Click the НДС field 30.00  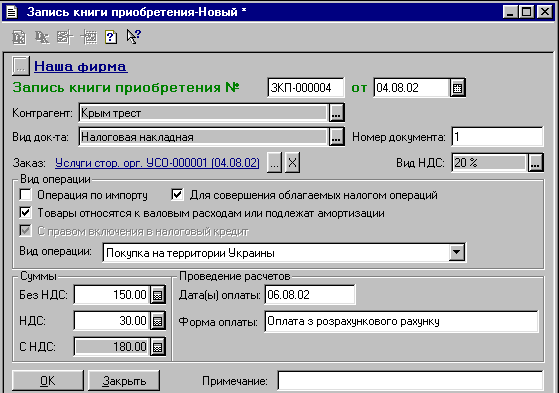112,321
